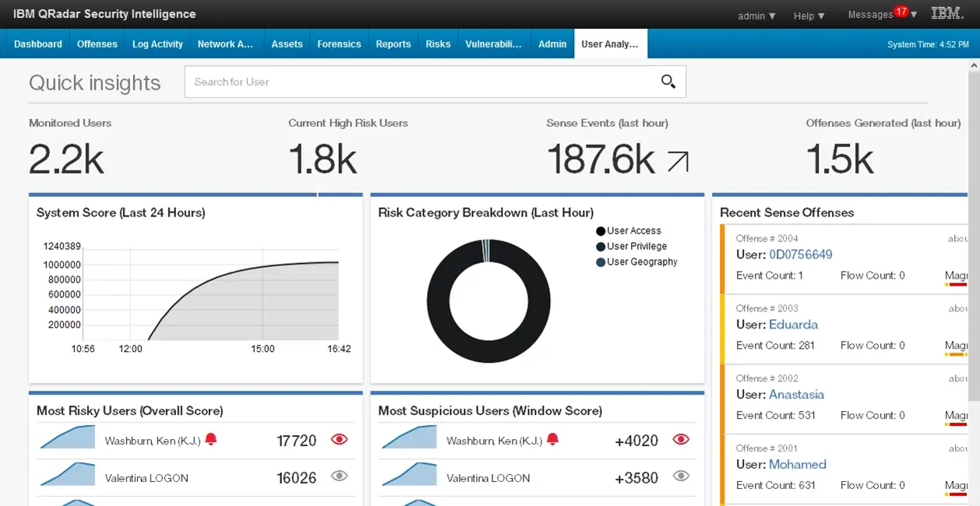Toggle the gray eye next to Valentina's +3580 score

click(680, 476)
